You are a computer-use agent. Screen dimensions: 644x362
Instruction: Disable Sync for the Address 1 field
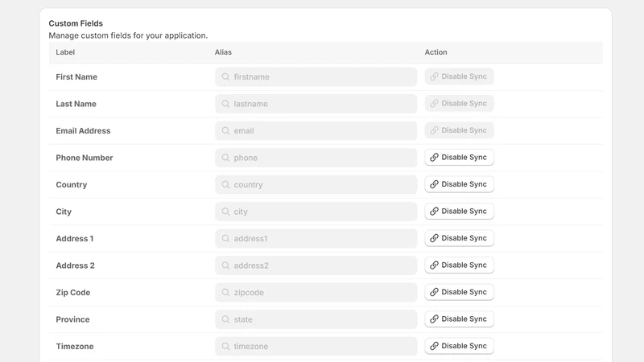click(x=459, y=238)
